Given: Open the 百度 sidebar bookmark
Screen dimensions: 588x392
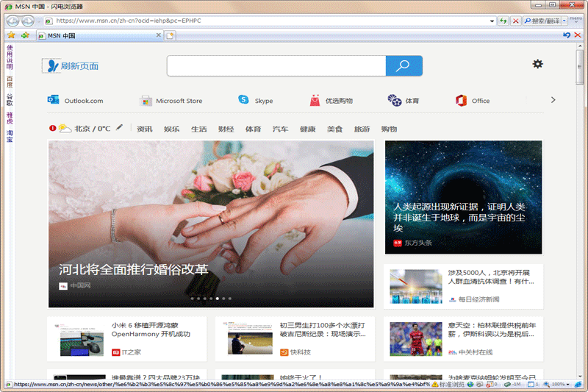Looking at the screenshot, I should tap(10, 79).
